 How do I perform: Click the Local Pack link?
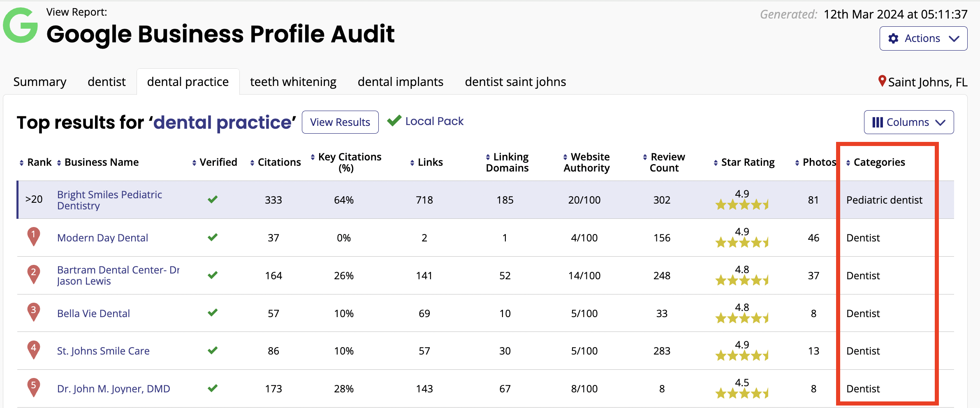coord(434,121)
